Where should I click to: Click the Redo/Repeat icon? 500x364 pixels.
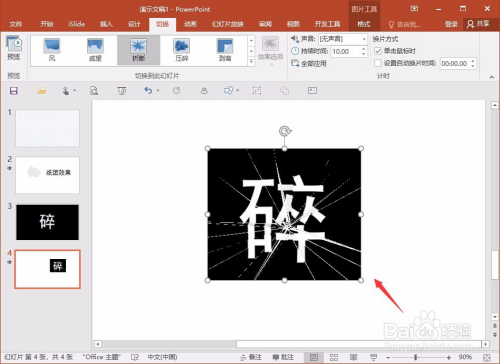click(x=176, y=91)
